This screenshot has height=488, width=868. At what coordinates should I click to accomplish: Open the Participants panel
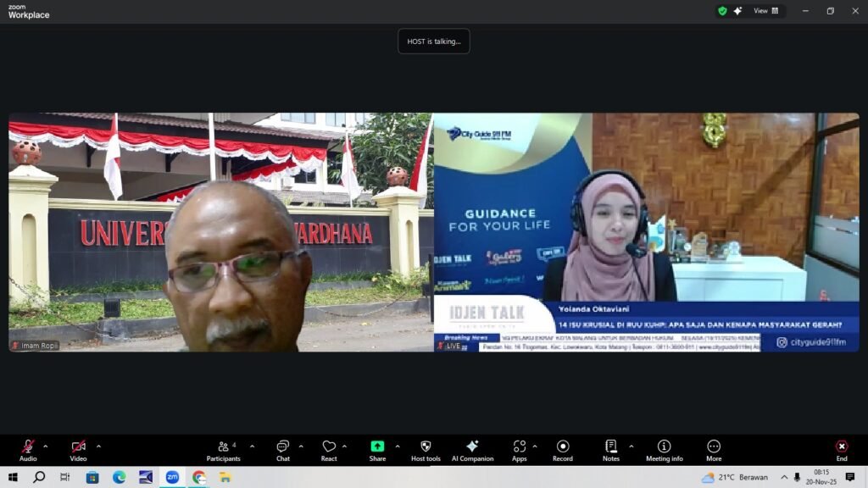[x=223, y=447]
